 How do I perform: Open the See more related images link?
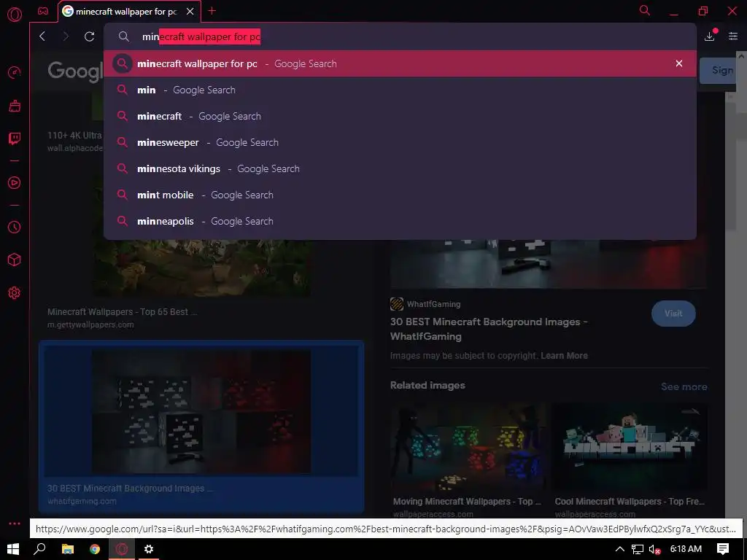684,386
